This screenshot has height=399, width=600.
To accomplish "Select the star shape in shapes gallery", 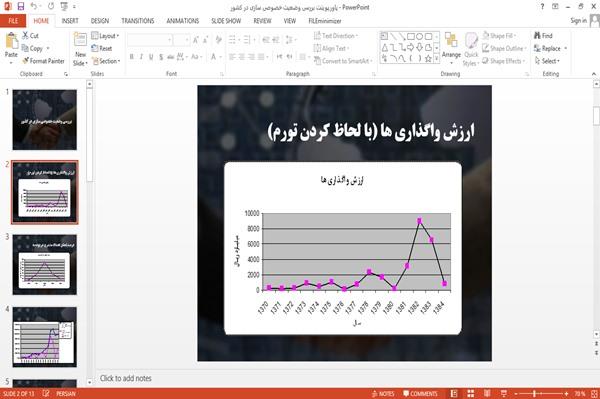I will [428, 59].
